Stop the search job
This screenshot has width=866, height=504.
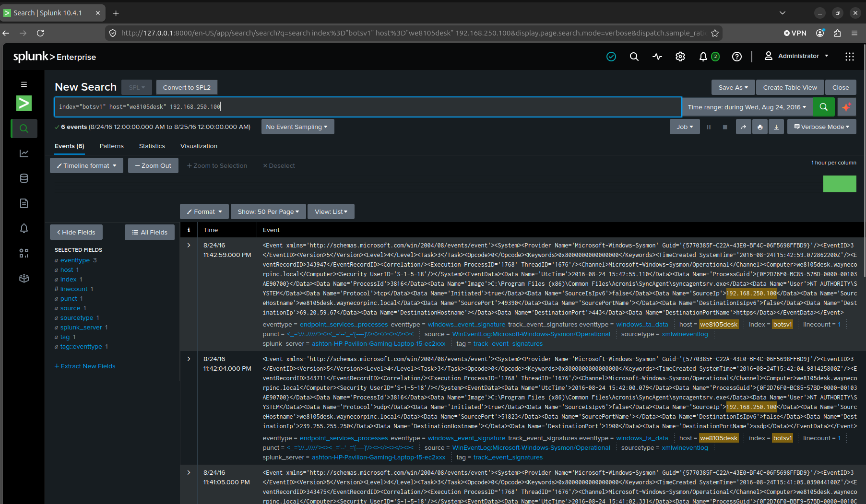(725, 127)
